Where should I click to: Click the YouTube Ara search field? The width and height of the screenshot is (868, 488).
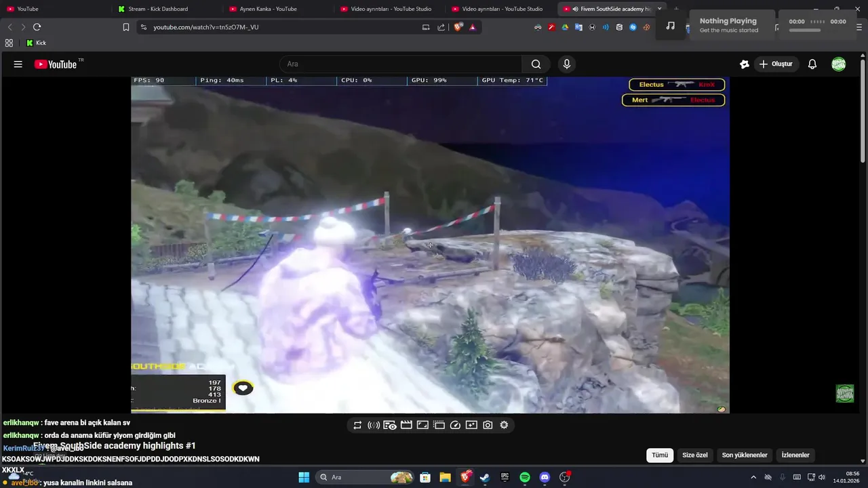401,64
